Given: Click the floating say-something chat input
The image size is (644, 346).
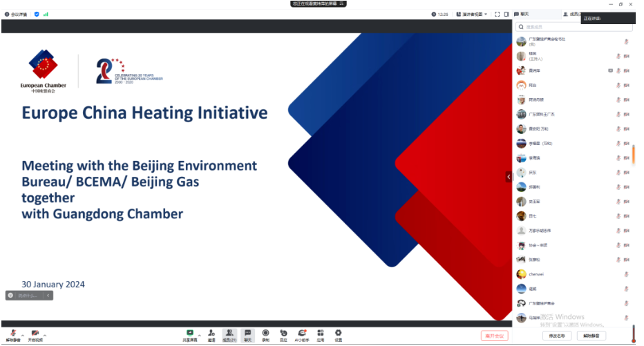Looking at the screenshot, I should tap(28, 296).
